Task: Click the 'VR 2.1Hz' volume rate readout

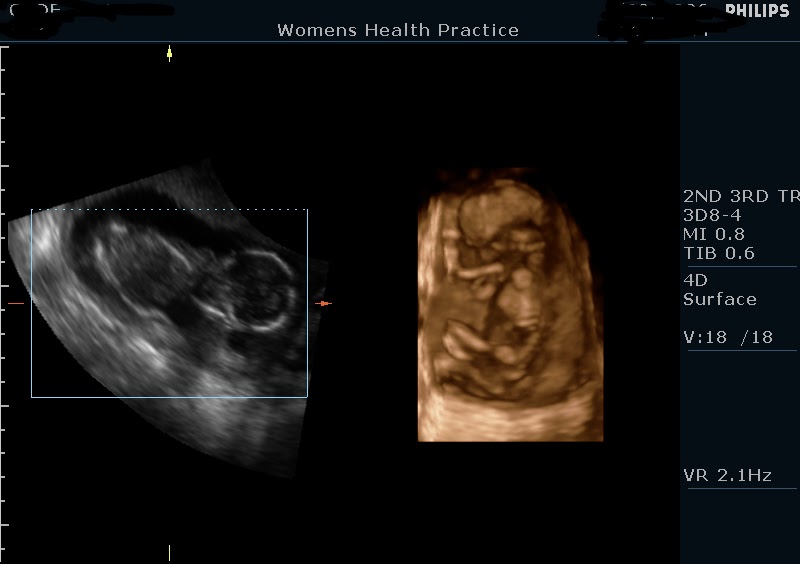Action: click(x=728, y=475)
